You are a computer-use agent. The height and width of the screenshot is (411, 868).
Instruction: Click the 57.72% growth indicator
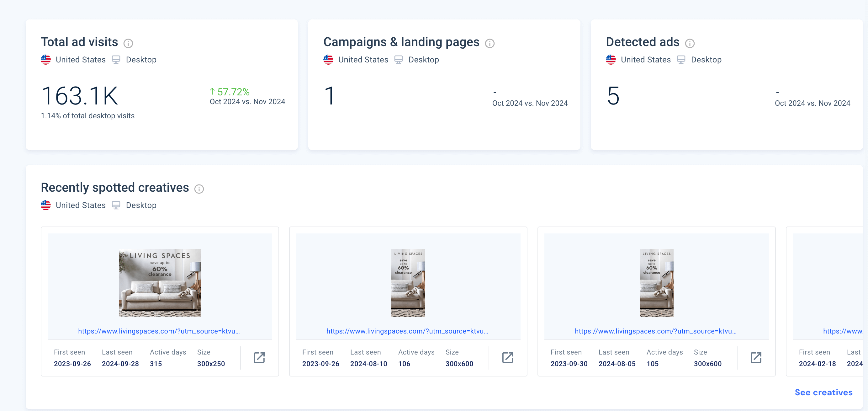pyautogui.click(x=230, y=91)
